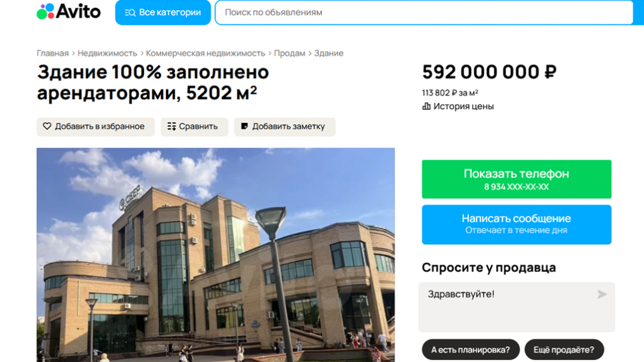Focus the Поиск по объявлениям search field
This screenshot has height=362, width=644.
424,13
